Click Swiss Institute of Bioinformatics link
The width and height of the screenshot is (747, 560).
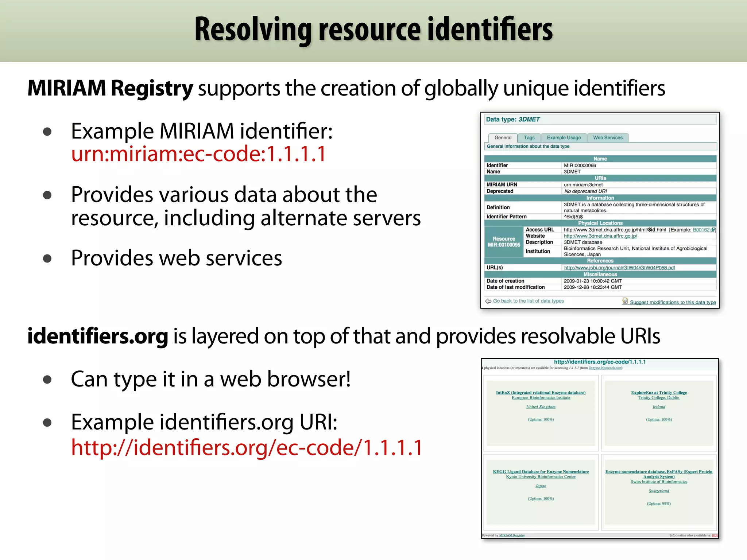click(x=659, y=482)
